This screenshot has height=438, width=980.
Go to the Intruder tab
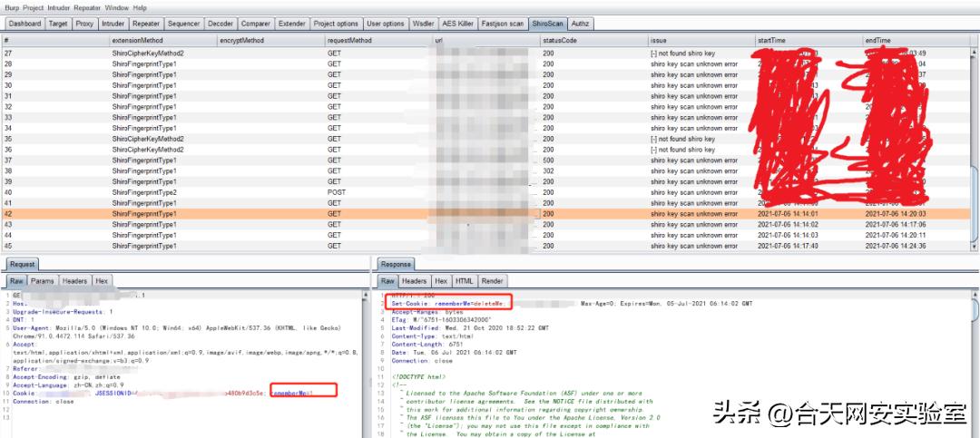click(x=113, y=24)
